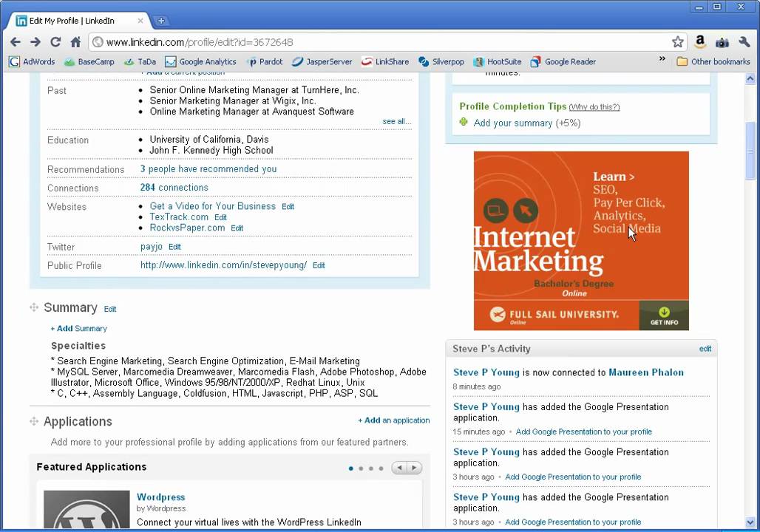This screenshot has height=532, width=760.
Task: Open Maureen Phalon's profile link
Action: point(646,372)
